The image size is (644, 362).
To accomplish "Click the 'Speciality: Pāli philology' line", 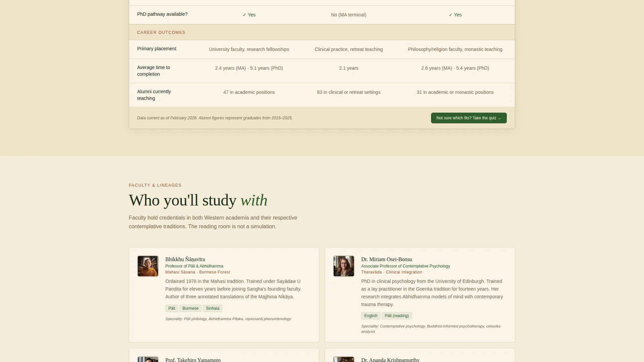I will [x=228, y=319].
